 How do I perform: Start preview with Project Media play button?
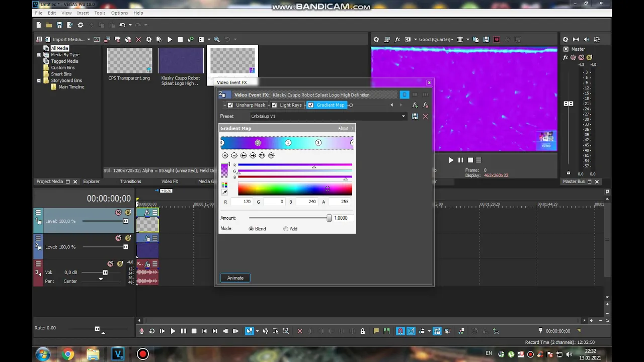[x=170, y=39]
